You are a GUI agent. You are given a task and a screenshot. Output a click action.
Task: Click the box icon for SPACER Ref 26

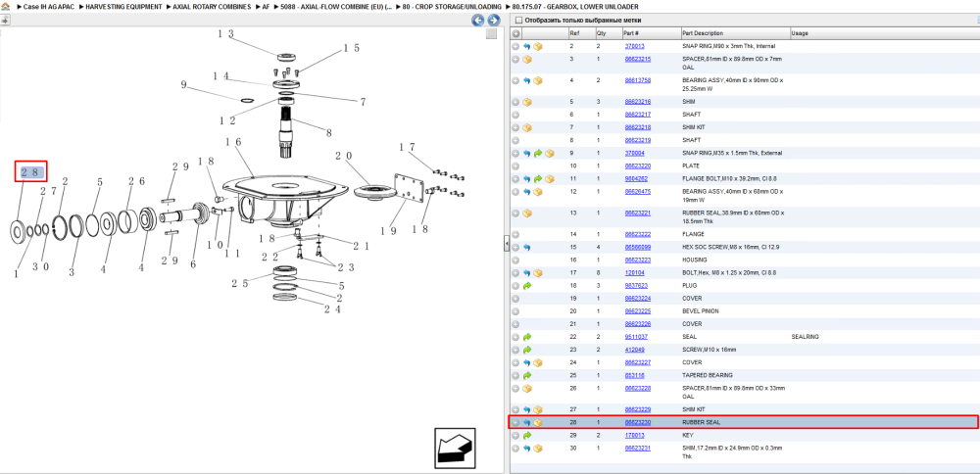[527, 389]
